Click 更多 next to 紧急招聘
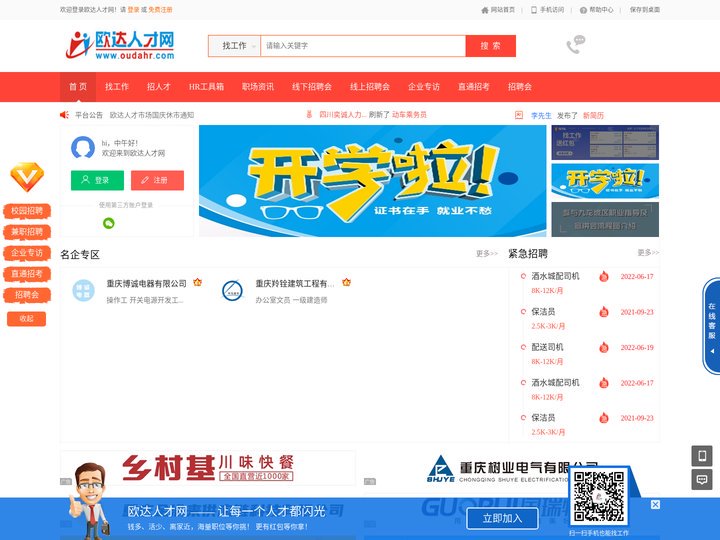Viewport: 720px width, 540px height. [648, 253]
